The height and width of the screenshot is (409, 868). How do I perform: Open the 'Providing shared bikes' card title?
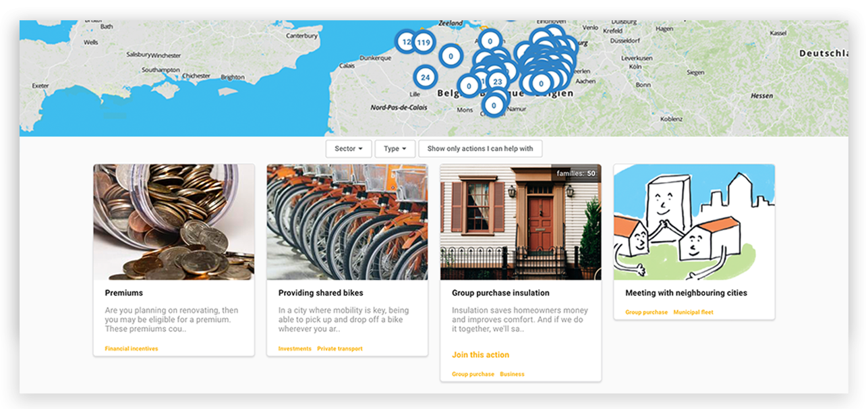[x=321, y=293]
